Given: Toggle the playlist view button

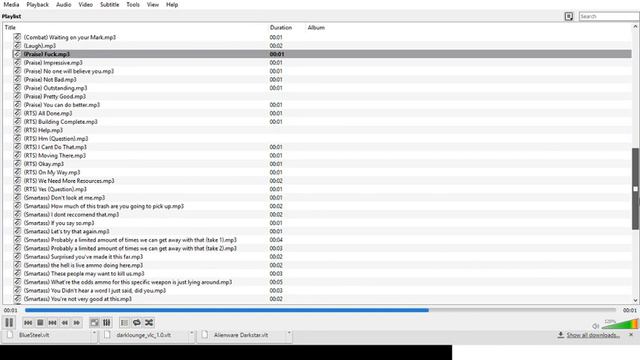Looking at the screenshot, I should click(x=124, y=323).
